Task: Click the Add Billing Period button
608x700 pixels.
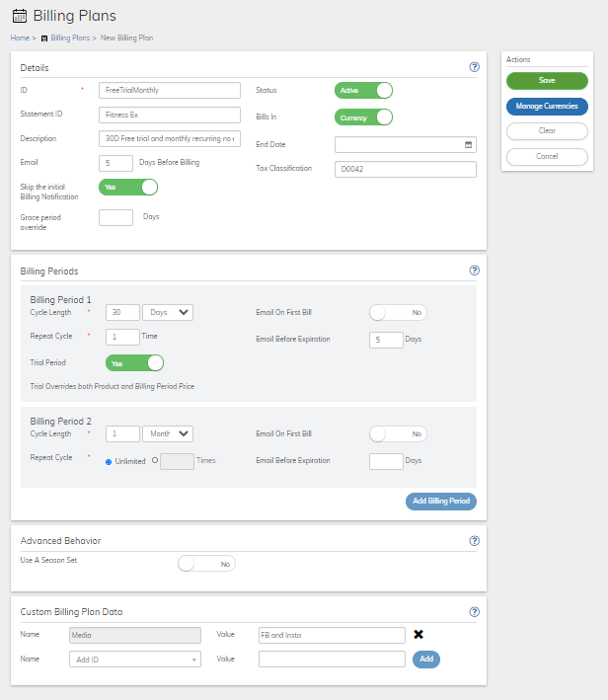Action: click(441, 502)
